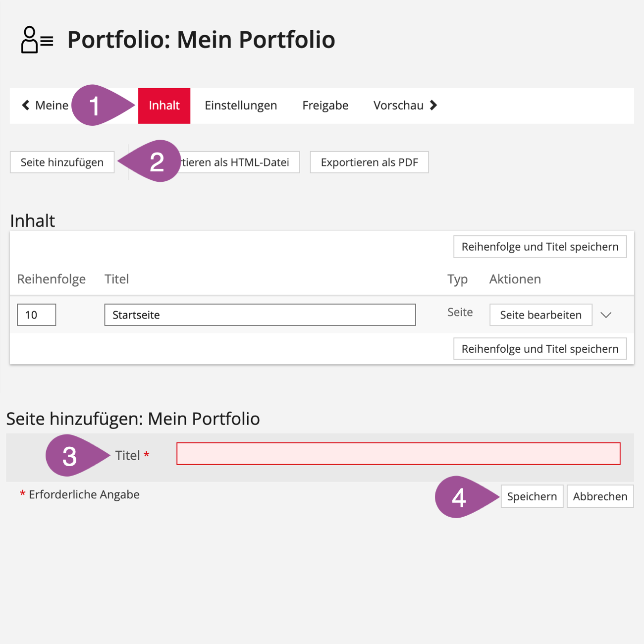Open the Einstellungen tab
Screen dimensions: 644x644
point(241,106)
